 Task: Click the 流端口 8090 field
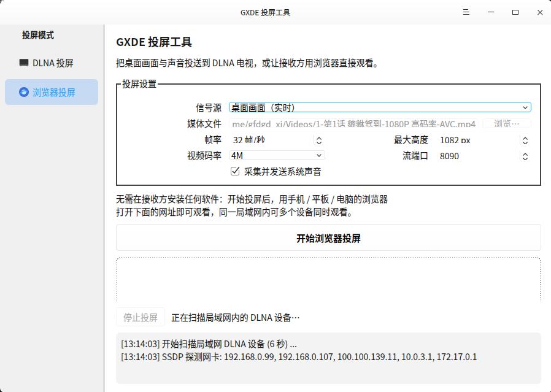(478, 156)
